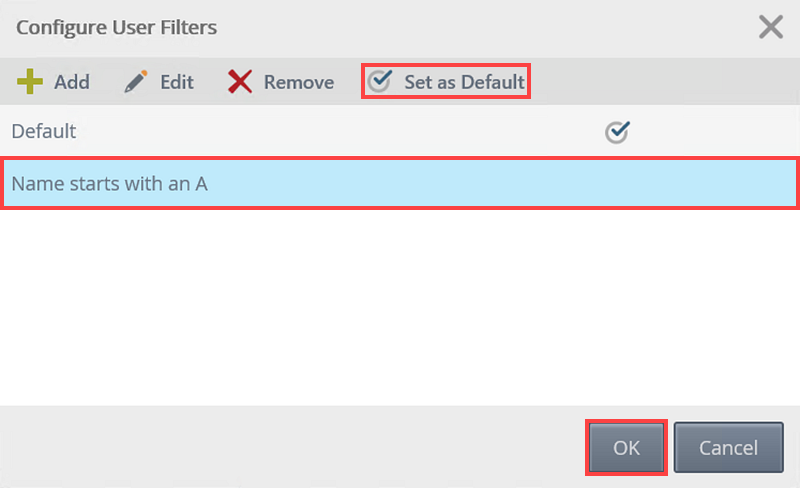Click the Set as Default checkmark icon

[381, 81]
